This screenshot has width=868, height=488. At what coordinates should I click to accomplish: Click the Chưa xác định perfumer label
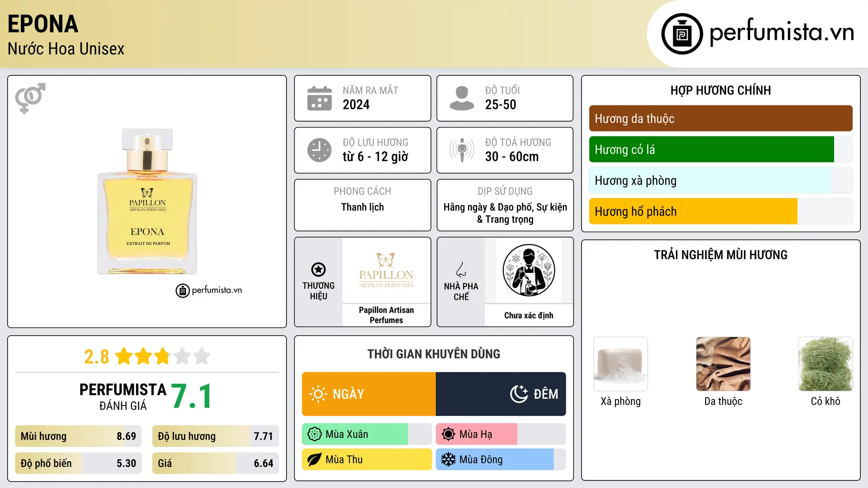(x=529, y=316)
